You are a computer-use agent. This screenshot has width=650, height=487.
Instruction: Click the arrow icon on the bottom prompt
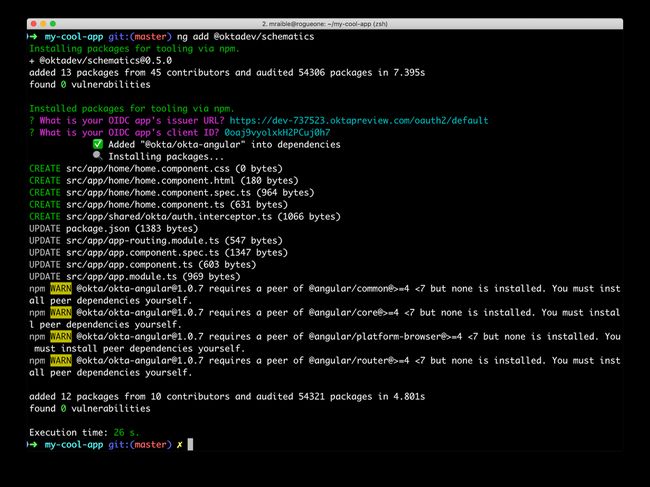point(34,443)
